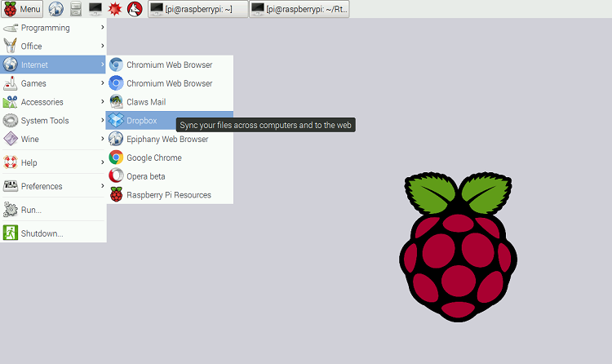Viewport: 612px width, 364px height.
Task: Click the Google Chrome colored icon
Action: pos(116,158)
